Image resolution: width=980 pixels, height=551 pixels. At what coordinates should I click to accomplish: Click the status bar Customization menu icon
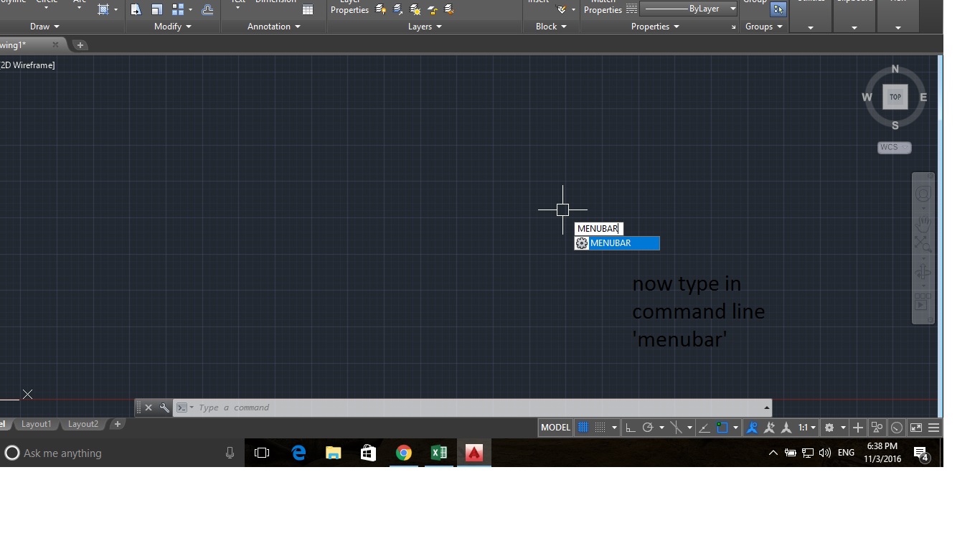[934, 428]
